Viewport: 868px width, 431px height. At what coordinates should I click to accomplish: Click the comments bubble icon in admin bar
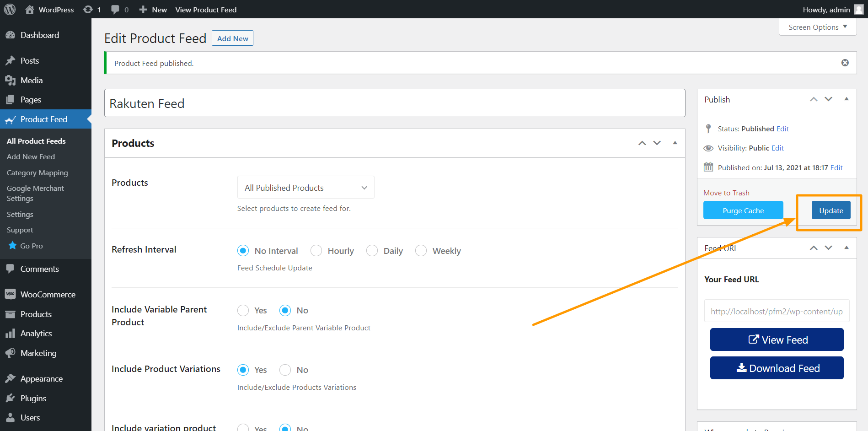(115, 10)
